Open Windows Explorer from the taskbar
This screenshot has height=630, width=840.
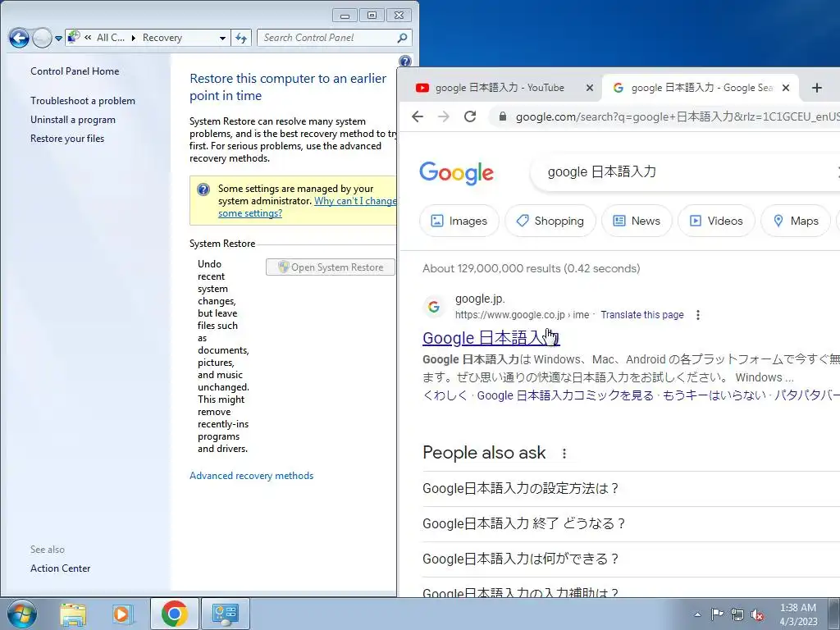(x=73, y=614)
